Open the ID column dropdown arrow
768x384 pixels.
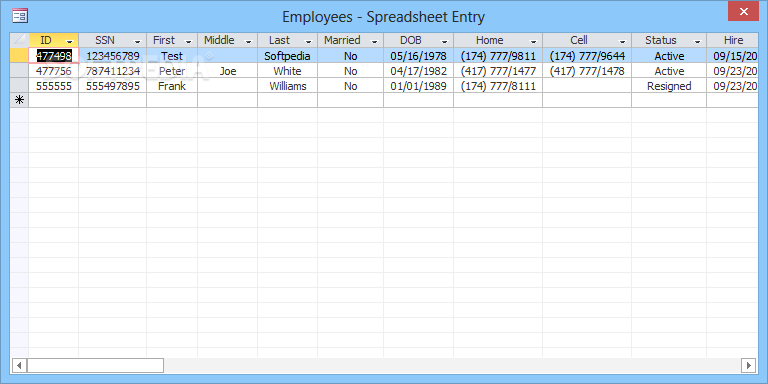[x=70, y=41]
